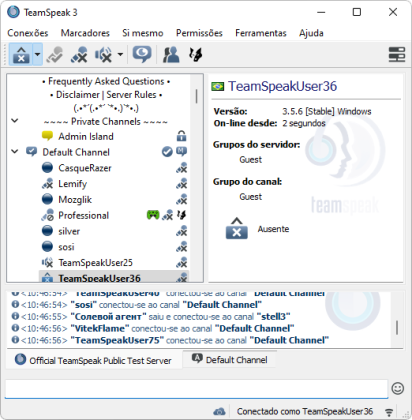Click sosi's blue status orb

(47, 247)
